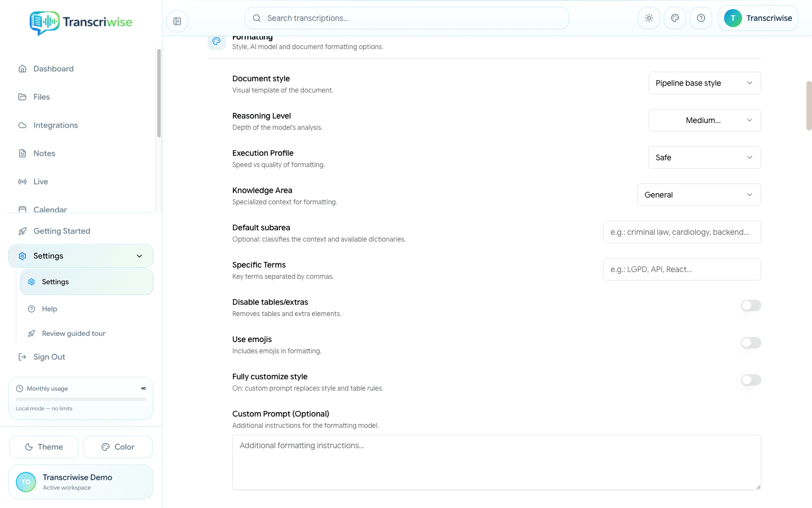Viewport: 812px width, 508px height.
Task: Click the TD workspace avatar
Action: 26,482
